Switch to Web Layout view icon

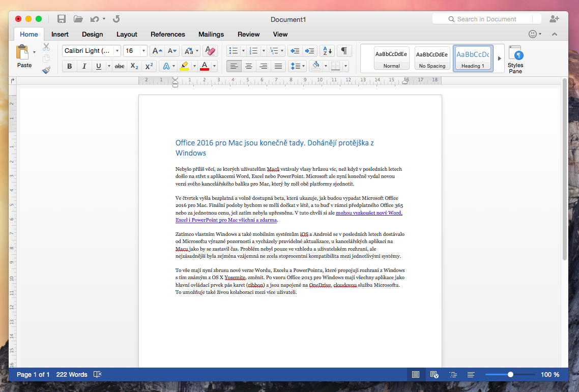[435, 374]
